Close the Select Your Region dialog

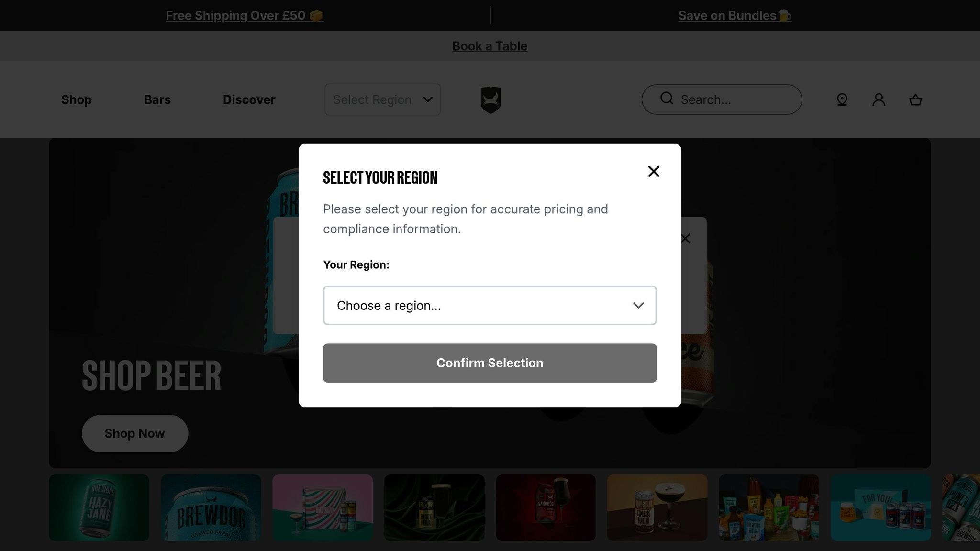(x=654, y=171)
